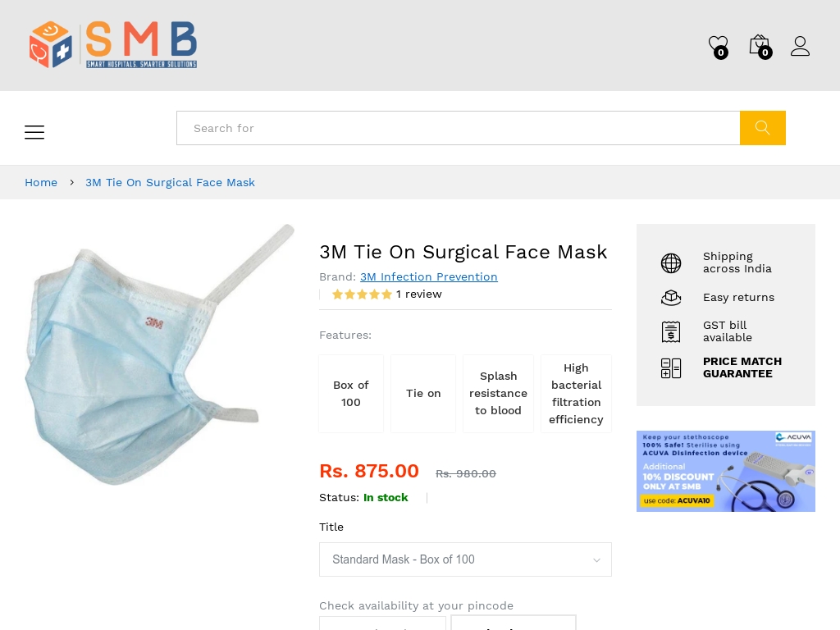Image resolution: width=840 pixels, height=630 pixels.
Task: Open the hamburger navigation menu
Action: (34, 132)
